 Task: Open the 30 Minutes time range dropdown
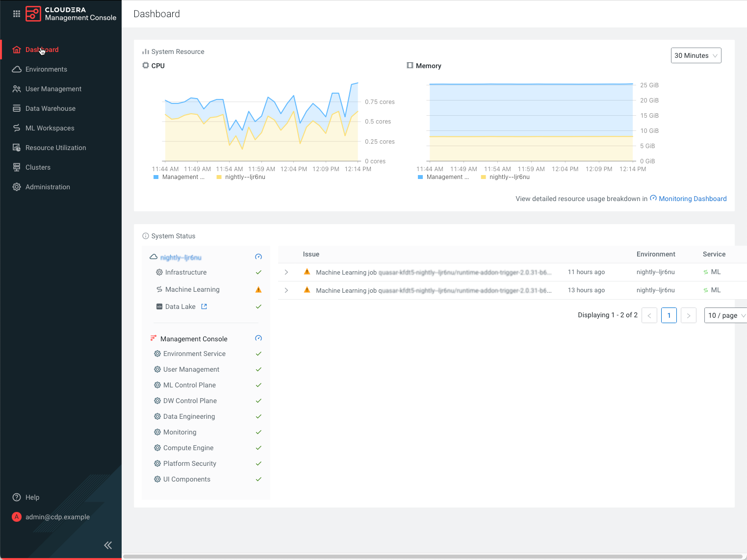pos(695,55)
